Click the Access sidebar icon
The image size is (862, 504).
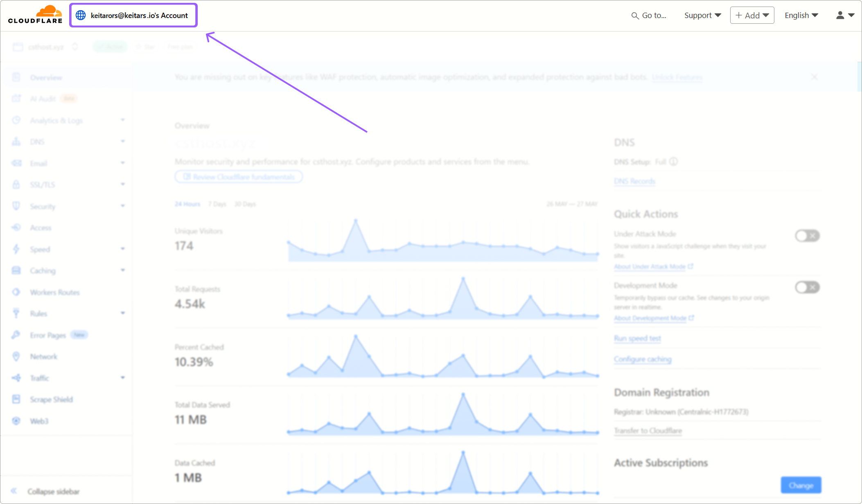16,227
